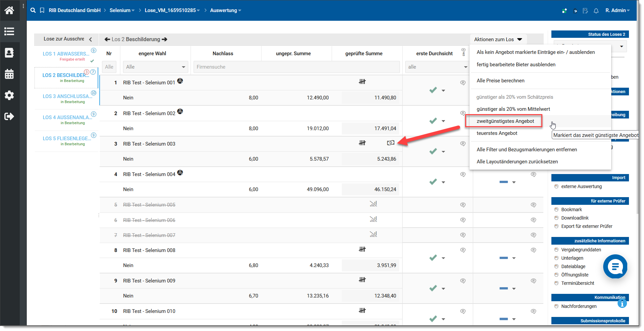This screenshot has width=644, height=331.
Task: Open the Aktionen zum Los dropdown
Action: 498,39
